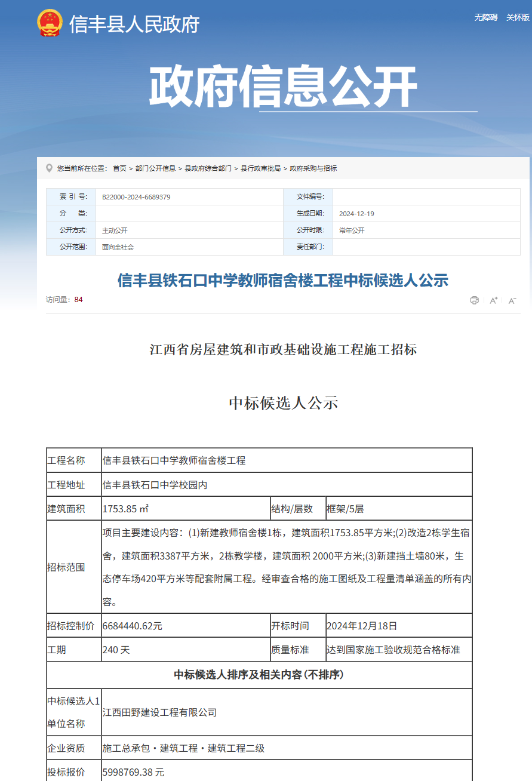The image size is (532, 781).
Task: Click the 开标时间 label cell
Action: [298, 626]
